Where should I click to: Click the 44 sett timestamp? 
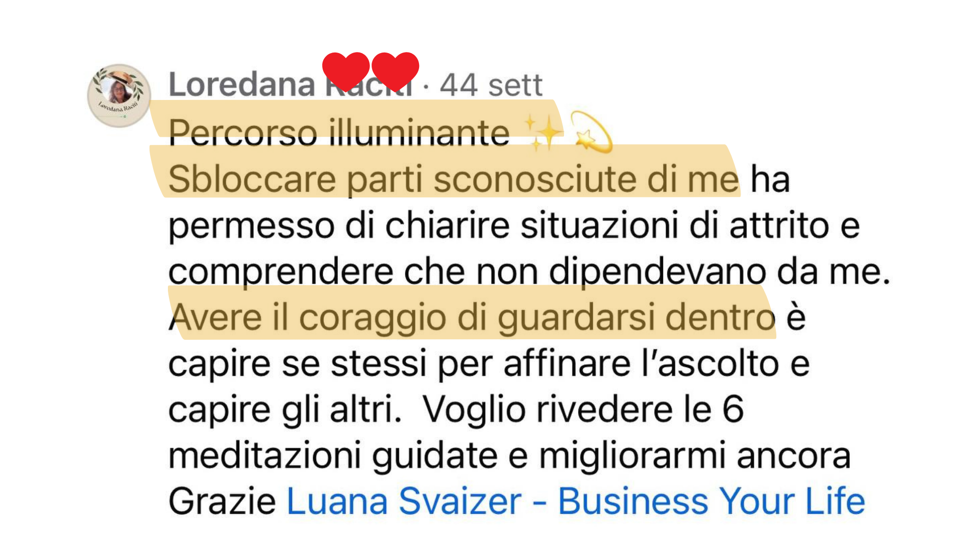click(491, 85)
